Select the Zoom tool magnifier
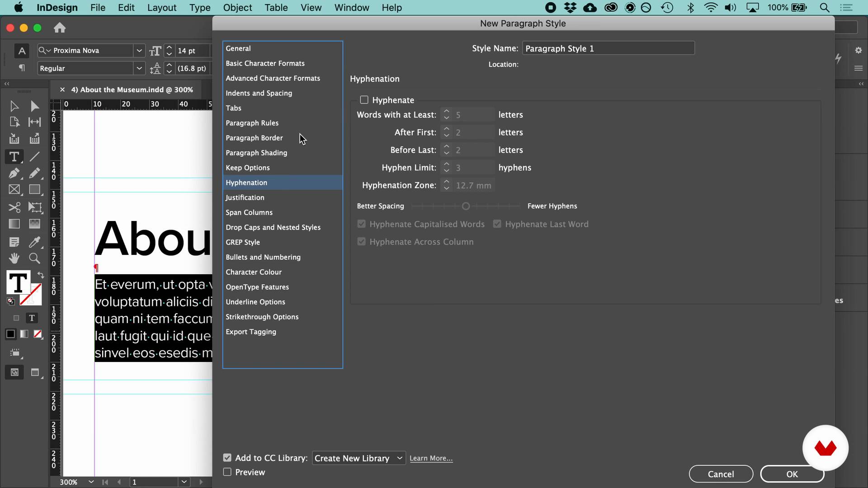Image resolution: width=868 pixels, height=488 pixels. (34, 258)
